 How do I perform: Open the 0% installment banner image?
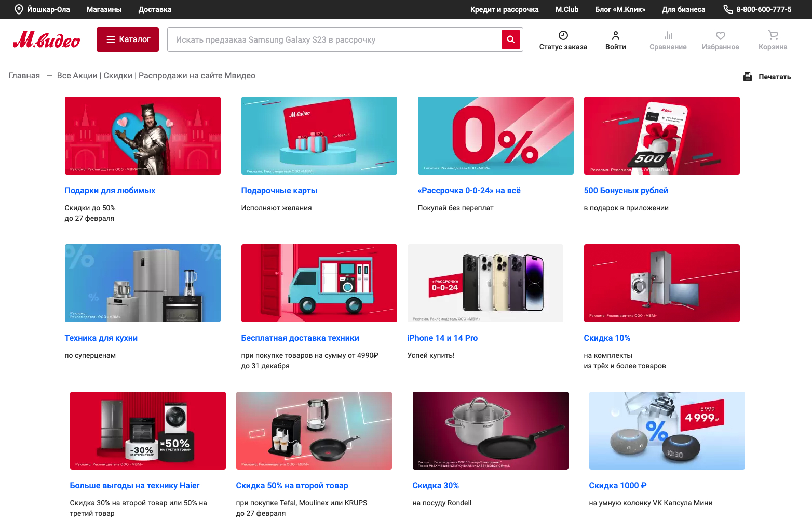496,136
